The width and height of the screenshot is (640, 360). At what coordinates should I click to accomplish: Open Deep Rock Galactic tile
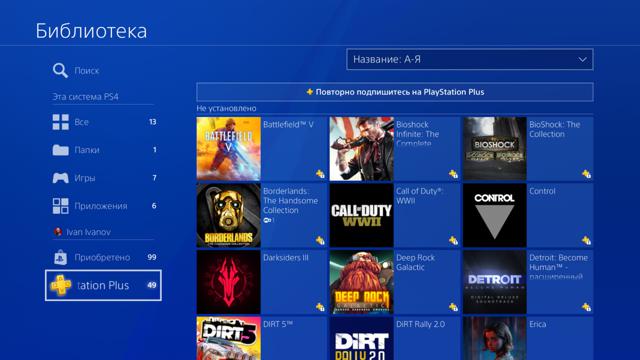[395, 282]
